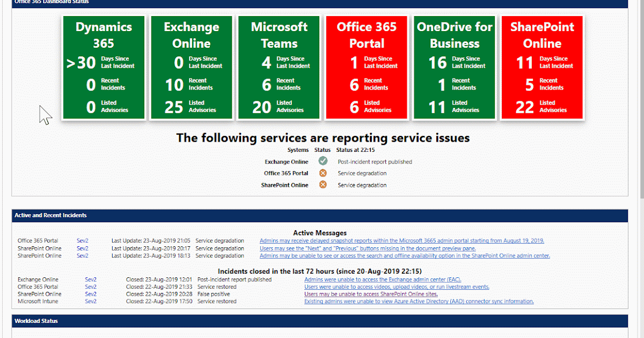The width and height of the screenshot is (644, 338).
Task: Open the SharePoint Online sites access incident link
Action: point(371,294)
